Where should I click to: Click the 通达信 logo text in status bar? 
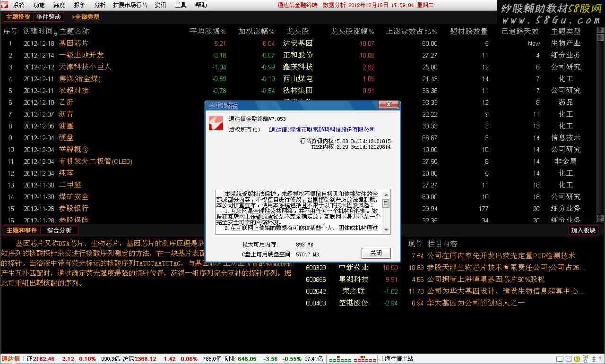(10, 359)
